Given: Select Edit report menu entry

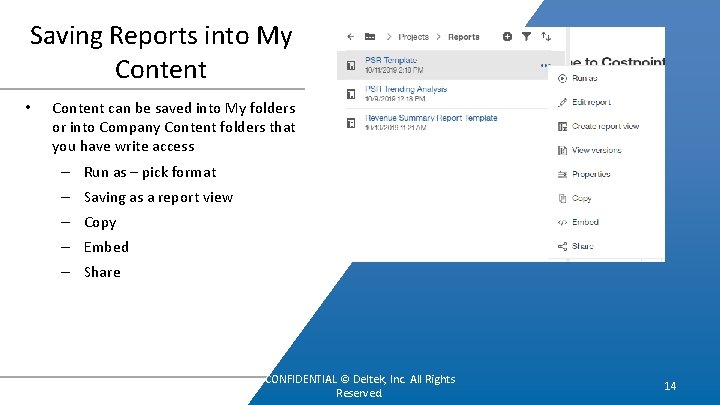Looking at the screenshot, I should coord(591,102).
